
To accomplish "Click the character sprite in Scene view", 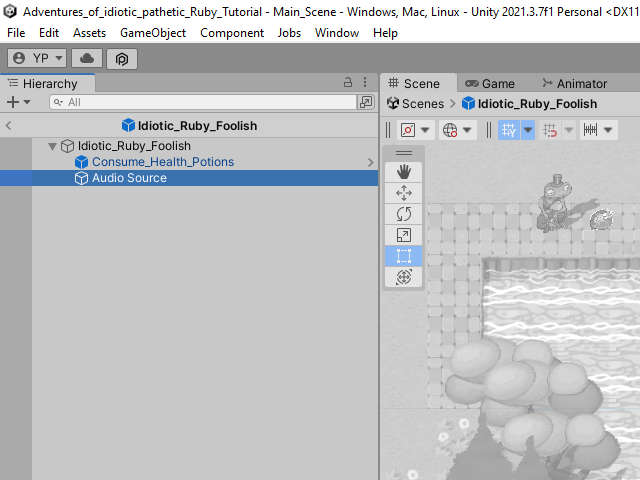I will click(x=556, y=203).
